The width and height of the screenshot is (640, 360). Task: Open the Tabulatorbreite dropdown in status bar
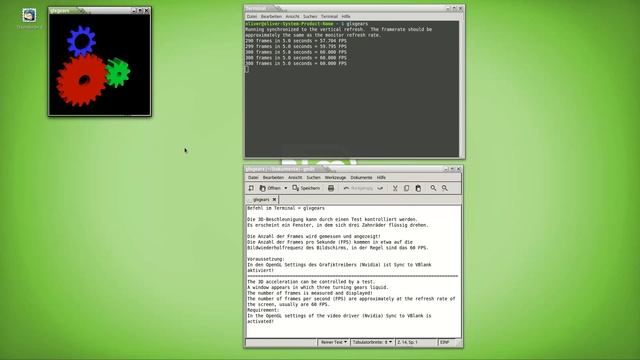click(372, 342)
